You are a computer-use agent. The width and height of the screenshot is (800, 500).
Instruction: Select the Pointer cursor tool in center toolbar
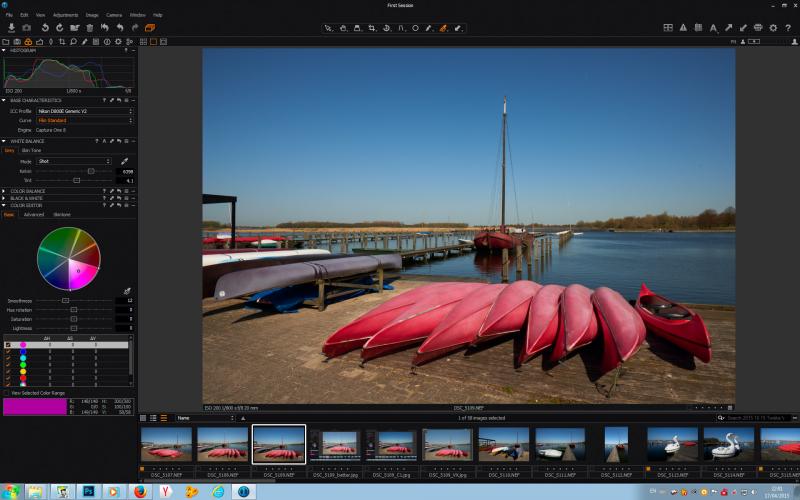[329, 28]
